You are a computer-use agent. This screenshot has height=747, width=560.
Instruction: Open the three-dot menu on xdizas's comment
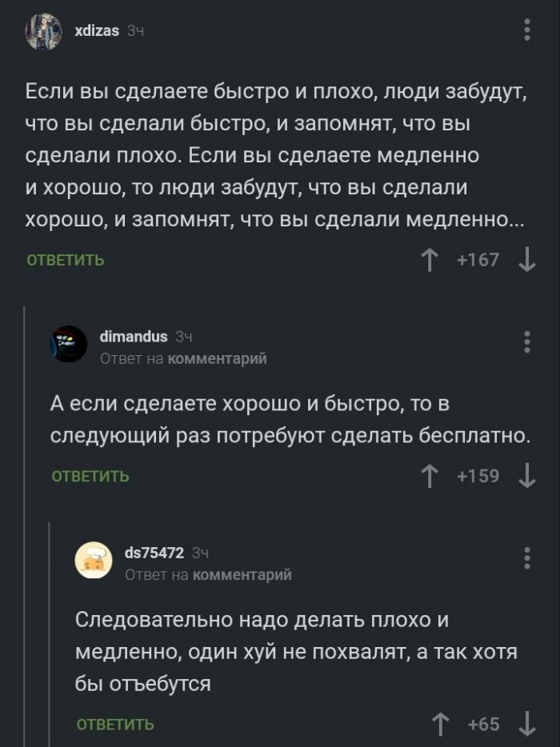click(526, 30)
